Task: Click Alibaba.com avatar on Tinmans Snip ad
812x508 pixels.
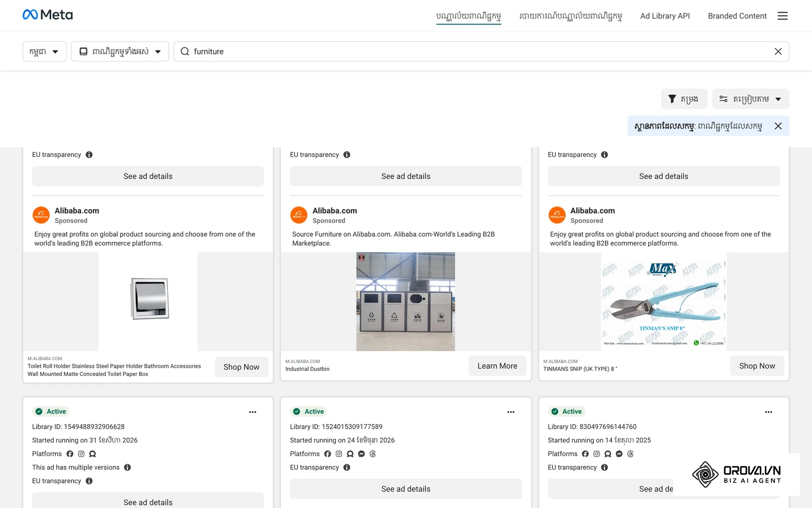Action: tap(557, 215)
